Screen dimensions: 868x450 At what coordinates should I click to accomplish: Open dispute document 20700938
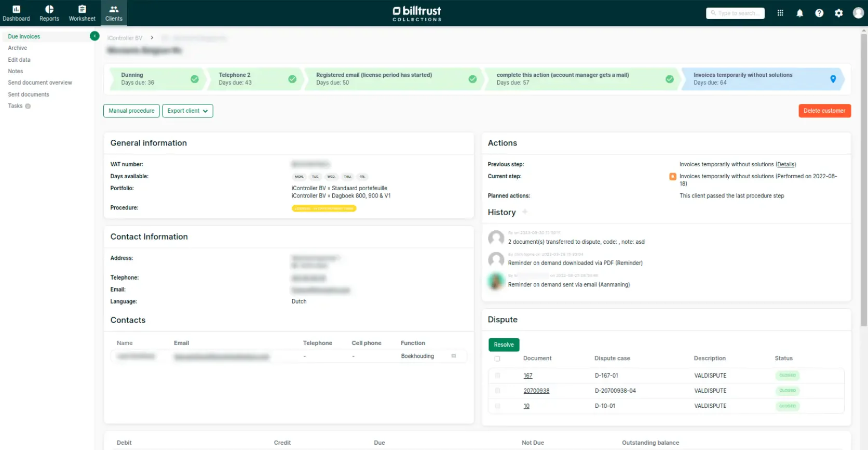(536, 391)
